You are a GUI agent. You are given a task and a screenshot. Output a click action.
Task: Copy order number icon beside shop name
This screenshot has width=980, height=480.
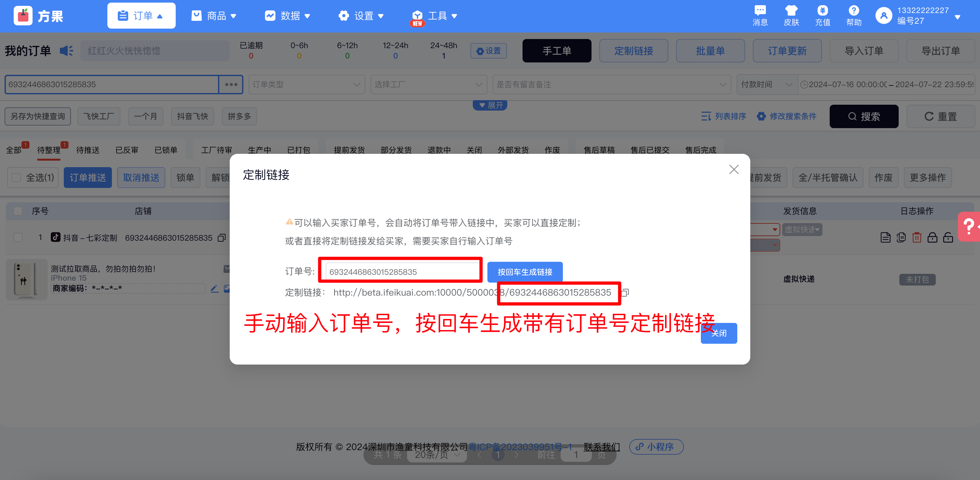pyautogui.click(x=222, y=238)
